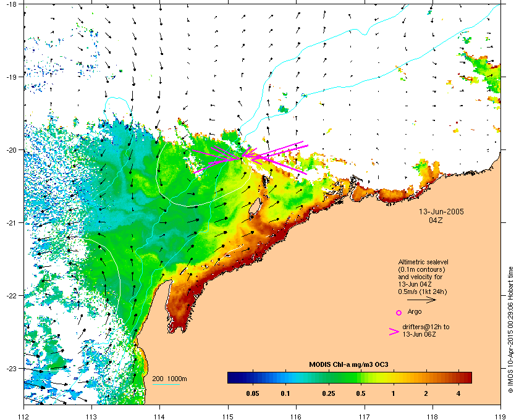The height and width of the screenshot is (420, 519).
Task: Click the dark red end of the colorbar
Action: tap(466, 377)
